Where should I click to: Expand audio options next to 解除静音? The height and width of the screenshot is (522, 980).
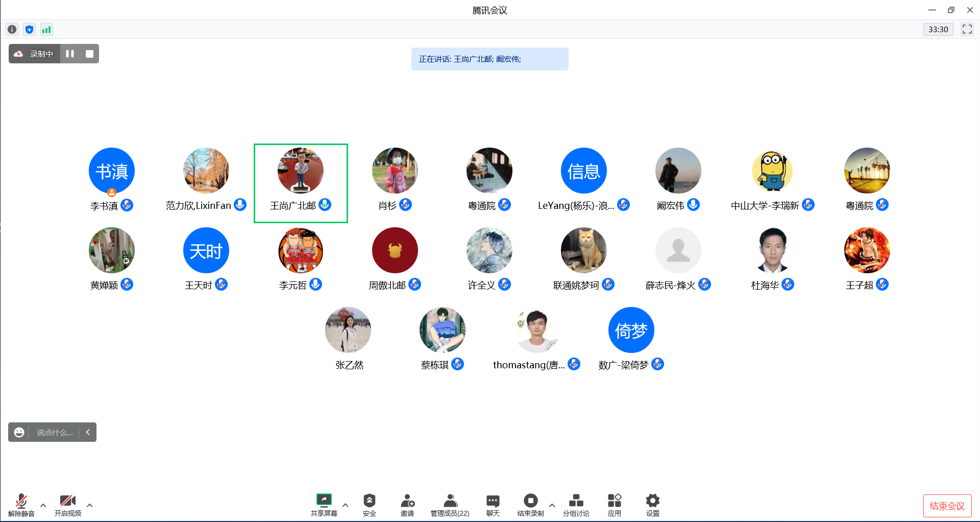pyautogui.click(x=43, y=505)
